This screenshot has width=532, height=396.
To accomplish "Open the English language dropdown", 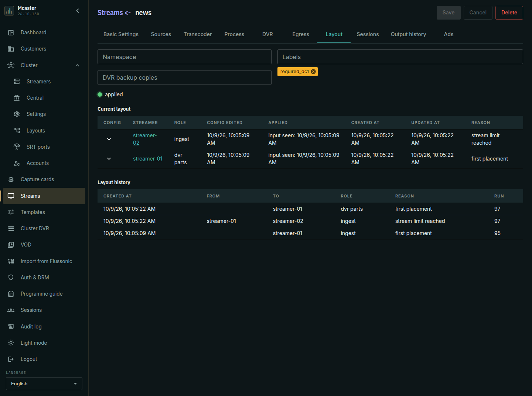I will [44, 383].
